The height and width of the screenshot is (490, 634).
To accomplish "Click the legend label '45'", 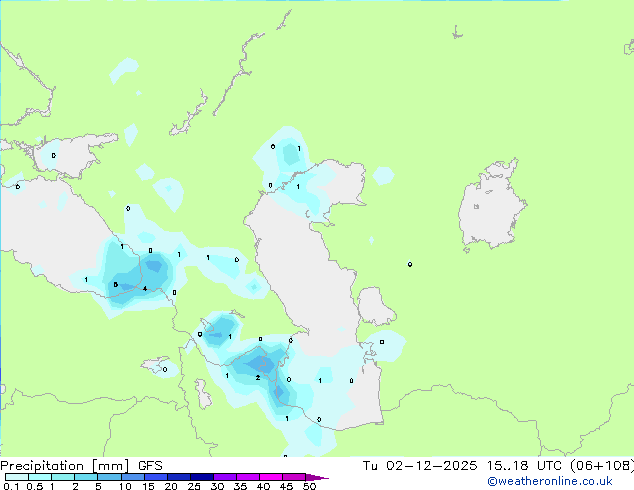I will point(286,486).
